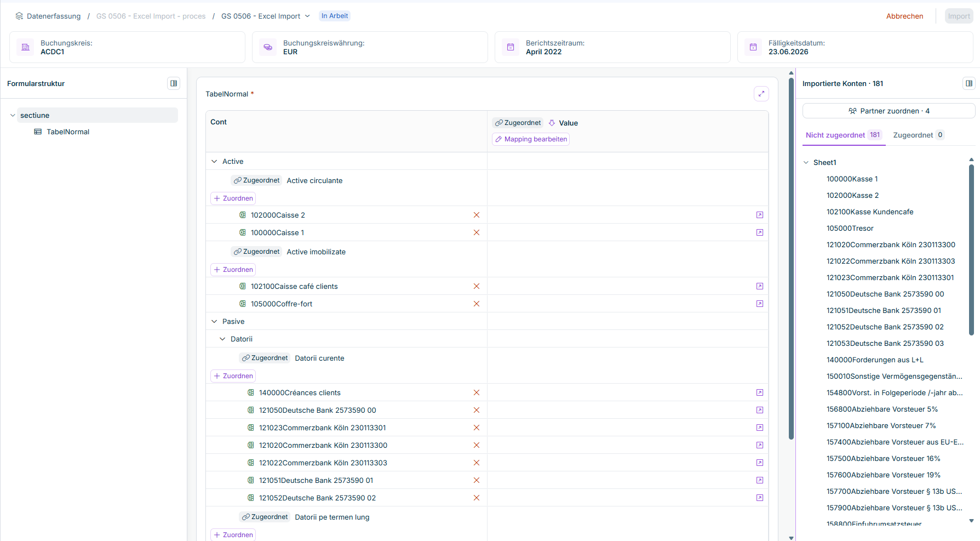Click Abbrechen to cancel the import
Viewport: 980px width, 541px height.
[x=904, y=16]
